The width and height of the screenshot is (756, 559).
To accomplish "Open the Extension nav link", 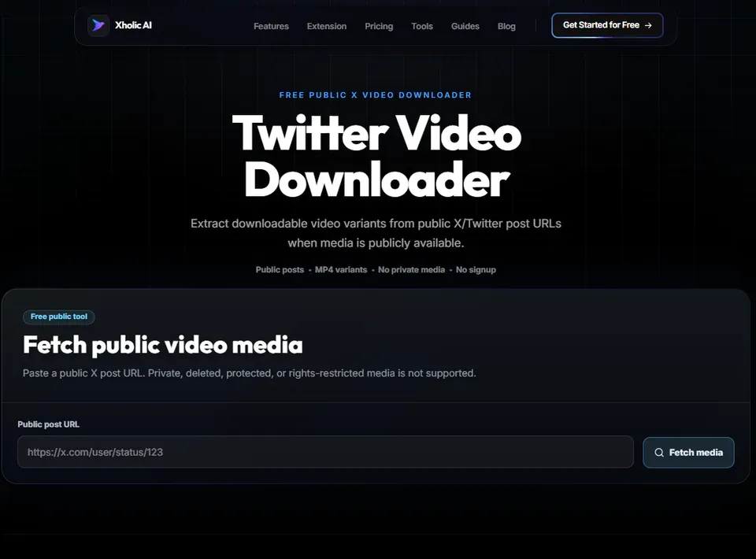I will [x=326, y=26].
